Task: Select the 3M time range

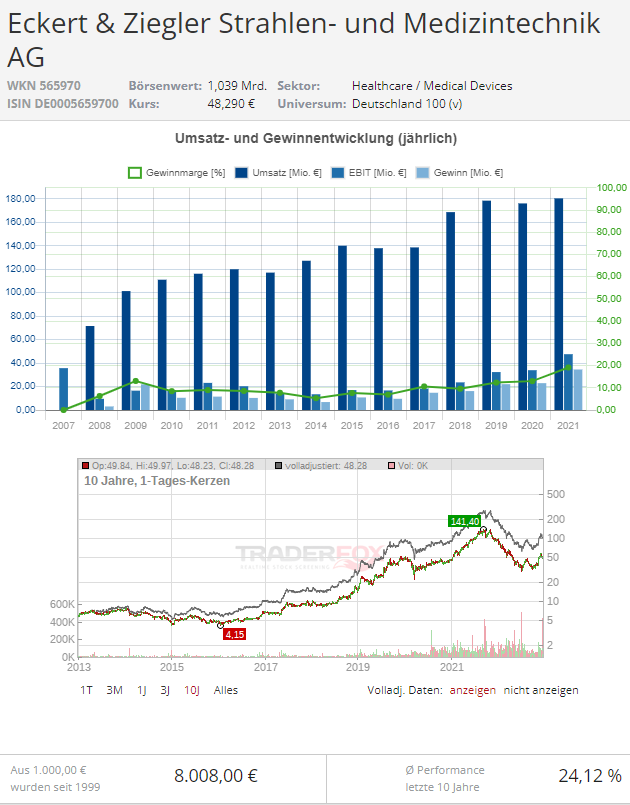Action: tap(114, 690)
